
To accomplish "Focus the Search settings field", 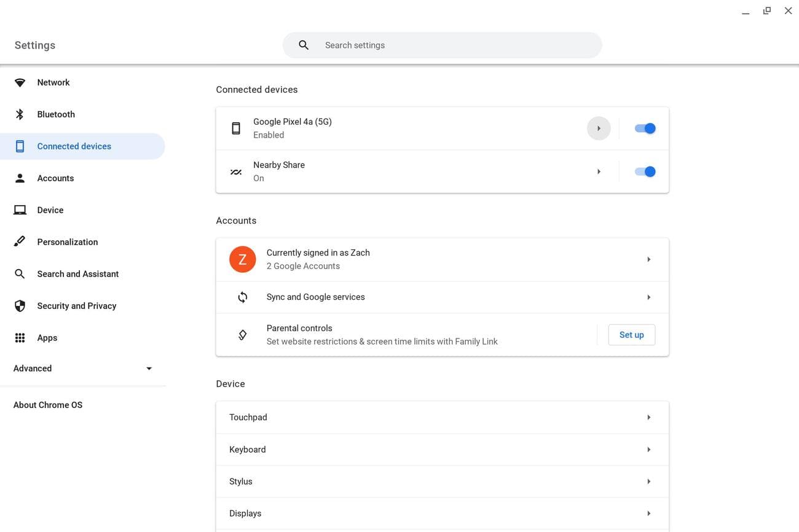I will click(455, 45).
